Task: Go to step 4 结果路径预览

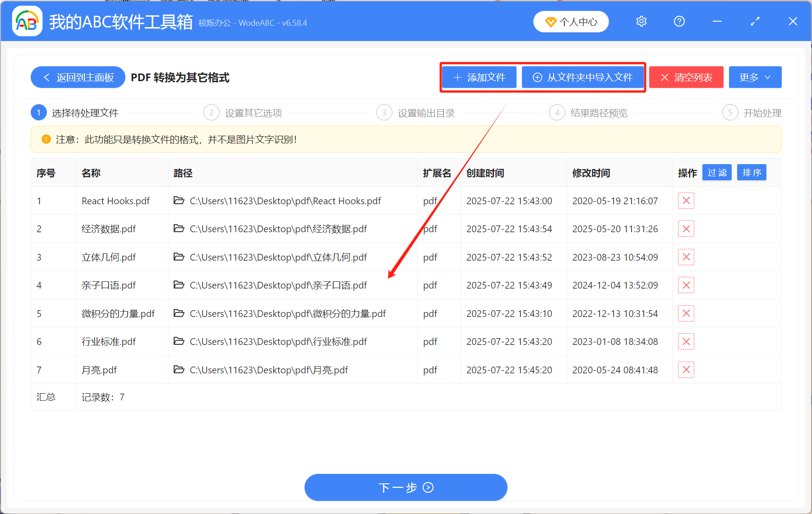Action: 588,113
